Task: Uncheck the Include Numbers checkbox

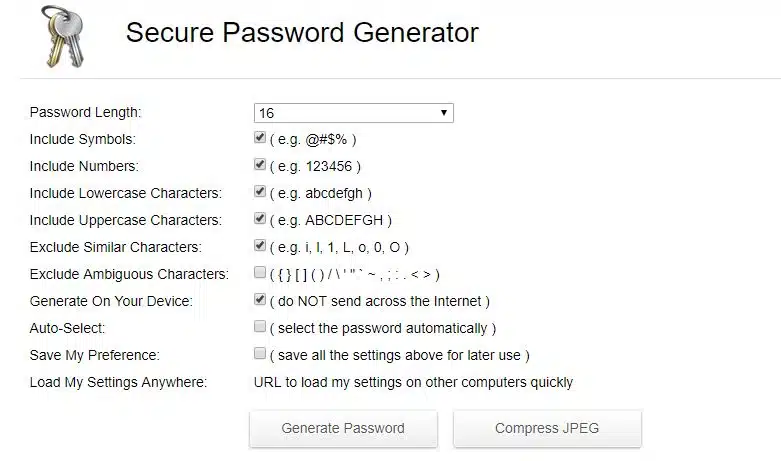Action: click(260, 165)
